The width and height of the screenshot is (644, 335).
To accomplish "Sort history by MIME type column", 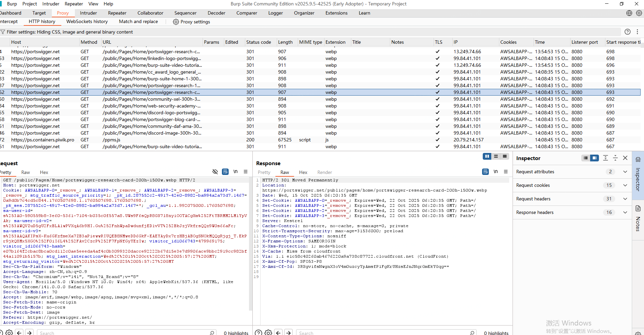I will pos(311,42).
